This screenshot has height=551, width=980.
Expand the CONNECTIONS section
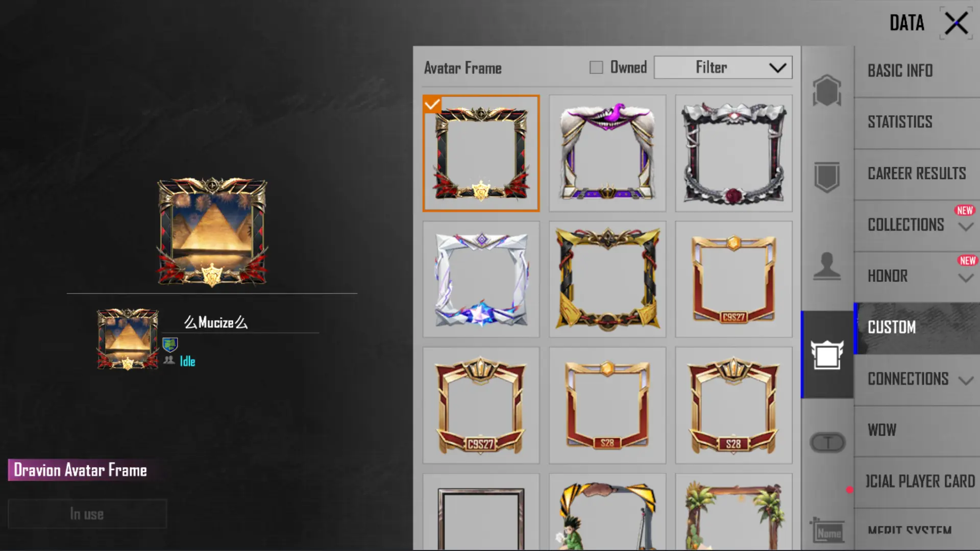pyautogui.click(x=966, y=381)
